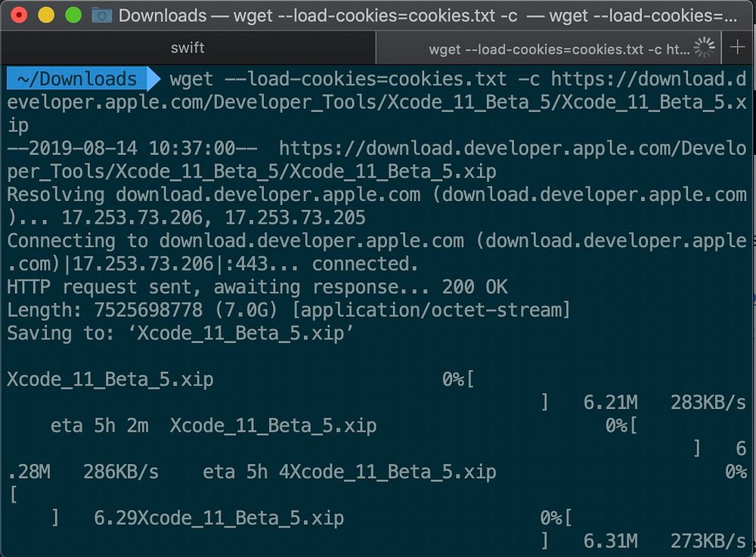Click the '286KB/s' speed text
This screenshot has height=557, width=756.
point(121,472)
